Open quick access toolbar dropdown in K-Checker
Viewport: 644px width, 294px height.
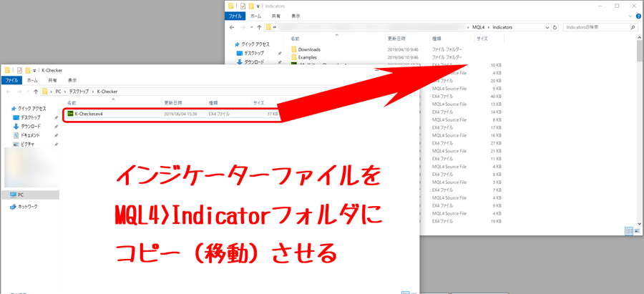[35, 70]
